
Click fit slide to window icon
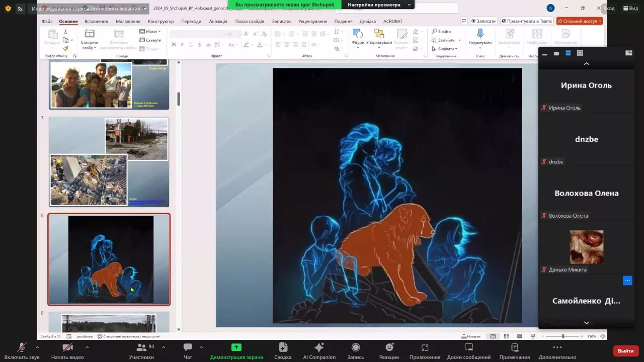click(x=603, y=336)
